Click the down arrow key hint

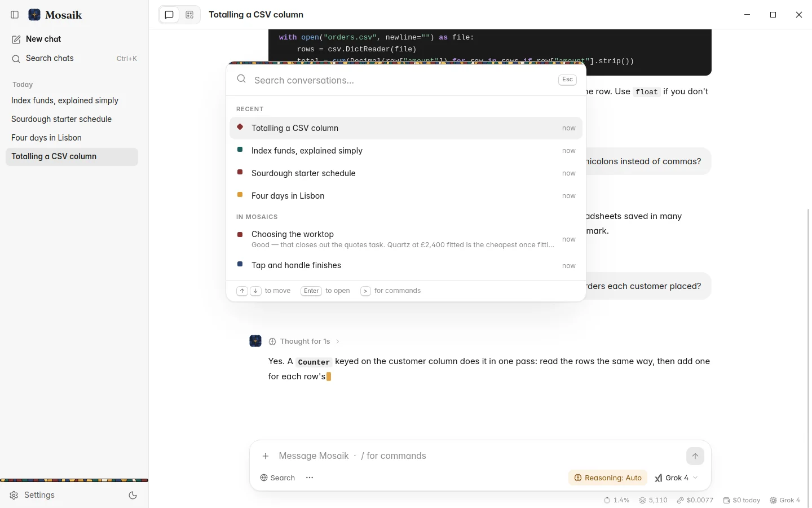coord(256,291)
